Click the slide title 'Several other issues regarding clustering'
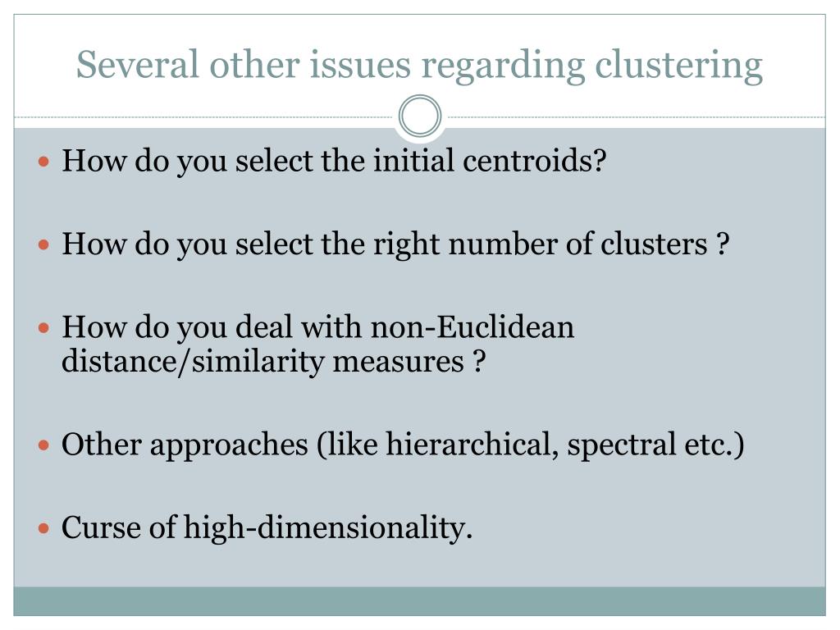This screenshot has width=840, height=630. [419, 66]
